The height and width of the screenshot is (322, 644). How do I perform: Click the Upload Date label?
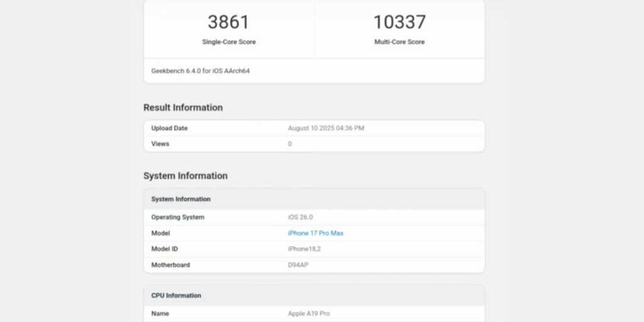click(169, 128)
